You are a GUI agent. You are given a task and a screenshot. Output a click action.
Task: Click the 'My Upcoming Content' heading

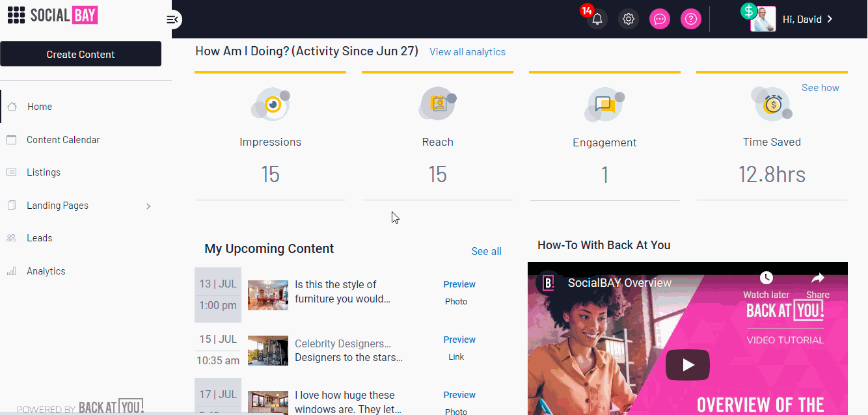(269, 248)
